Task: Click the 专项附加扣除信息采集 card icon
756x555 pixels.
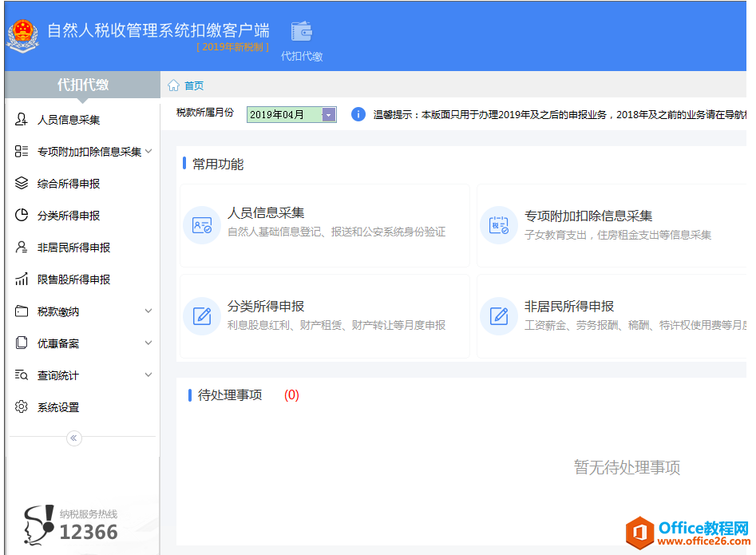Action: click(x=499, y=225)
